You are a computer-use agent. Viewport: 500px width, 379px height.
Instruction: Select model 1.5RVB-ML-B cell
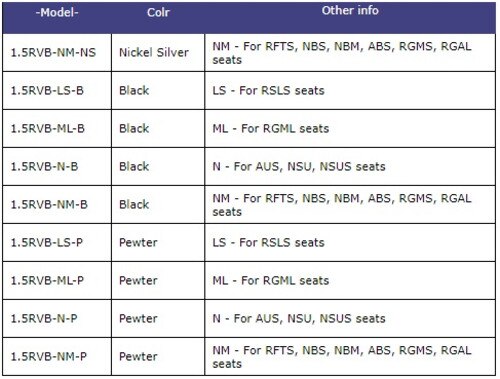[57, 129]
